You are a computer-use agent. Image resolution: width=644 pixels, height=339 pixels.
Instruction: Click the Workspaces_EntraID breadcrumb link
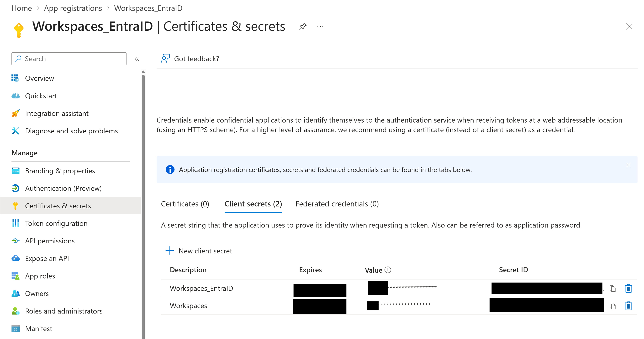pos(148,8)
